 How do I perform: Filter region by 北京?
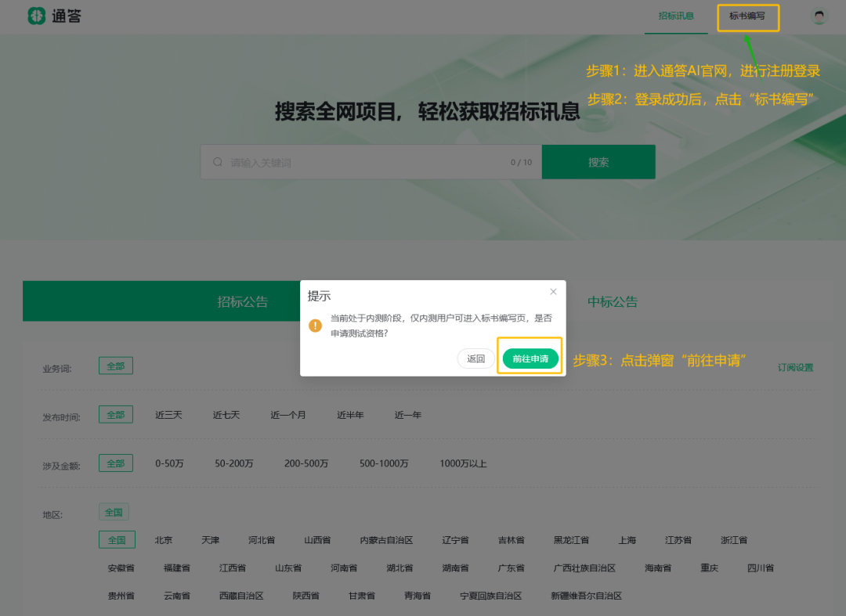[x=164, y=540]
